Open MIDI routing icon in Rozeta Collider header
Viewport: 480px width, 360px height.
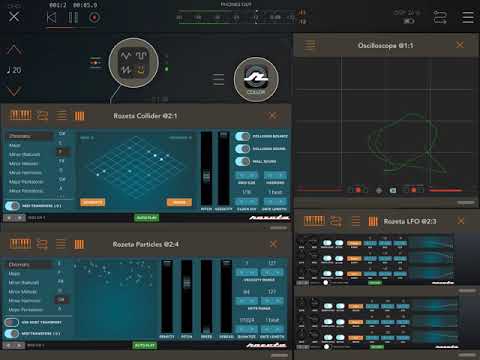click(42, 116)
